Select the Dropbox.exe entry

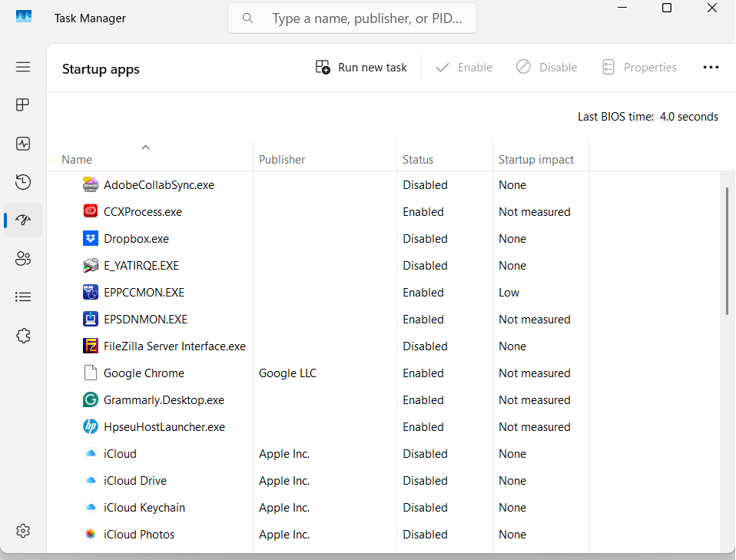[136, 238]
